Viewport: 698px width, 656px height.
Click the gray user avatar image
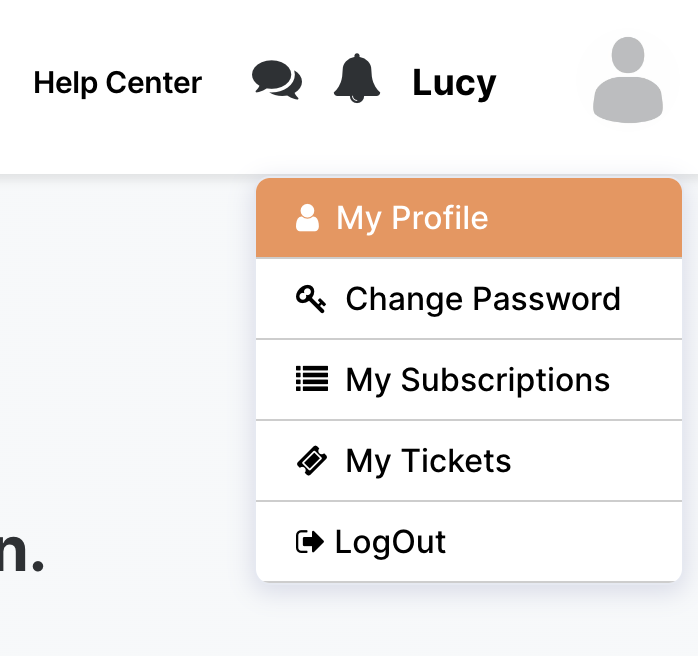click(x=628, y=80)
